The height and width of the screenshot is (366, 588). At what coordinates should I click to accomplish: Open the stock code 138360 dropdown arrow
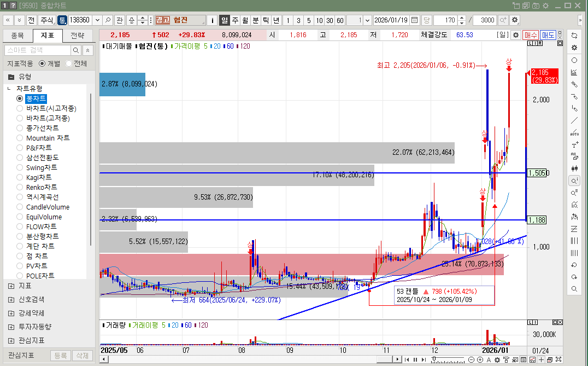97,20
